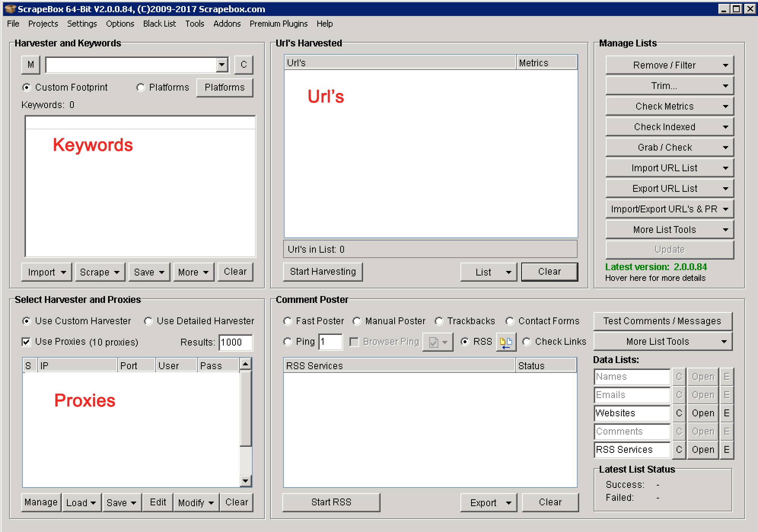758x532 pixels.
Task: Open the File menu
Action: coord(13,24)
